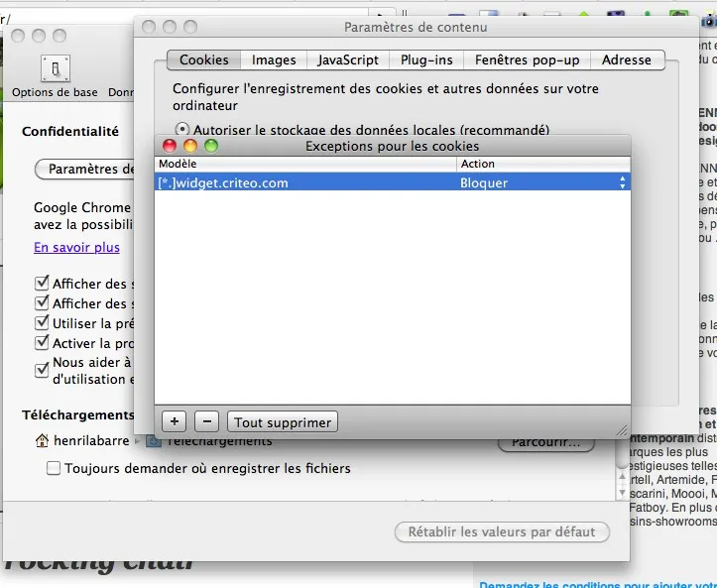Remove selected exception with minus button

206,421
